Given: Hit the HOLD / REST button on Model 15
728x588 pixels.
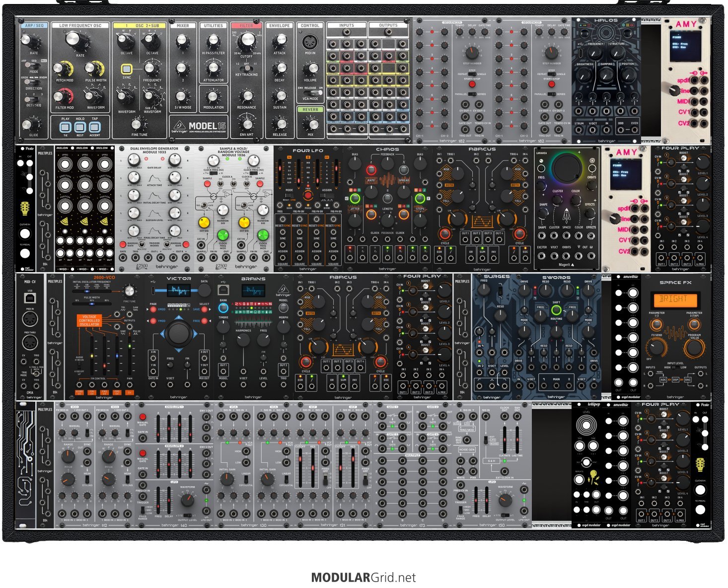Looking at the screenshot, I should 80,127.
